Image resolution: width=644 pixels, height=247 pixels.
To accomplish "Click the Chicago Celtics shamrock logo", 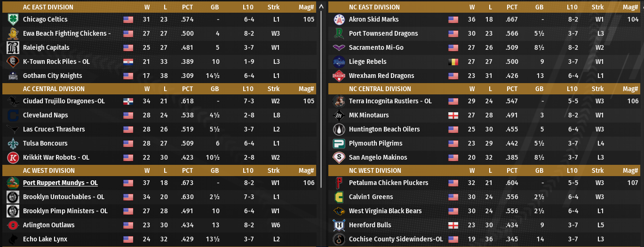I will [13, 20].
